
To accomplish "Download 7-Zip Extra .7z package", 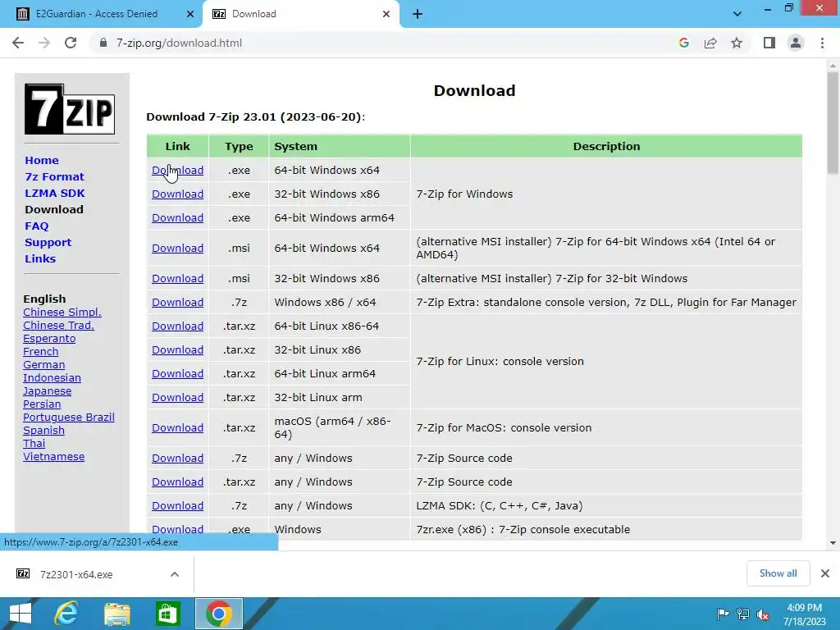I will (177, 302).
